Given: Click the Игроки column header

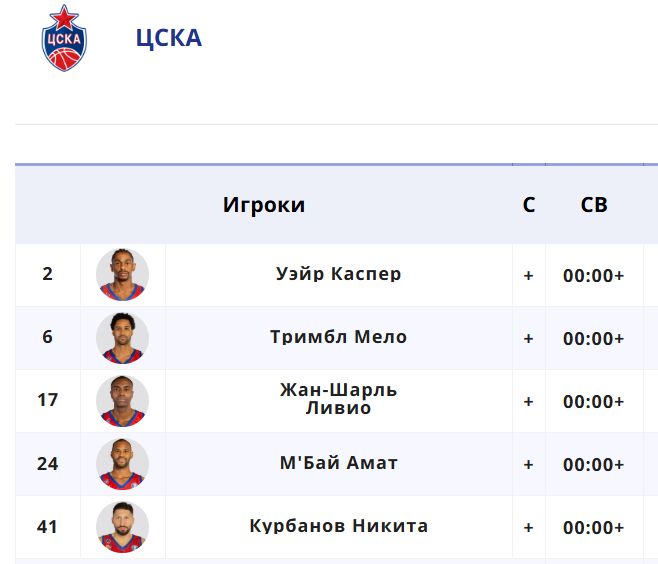Looking at the screenshot, I should 264,205.
